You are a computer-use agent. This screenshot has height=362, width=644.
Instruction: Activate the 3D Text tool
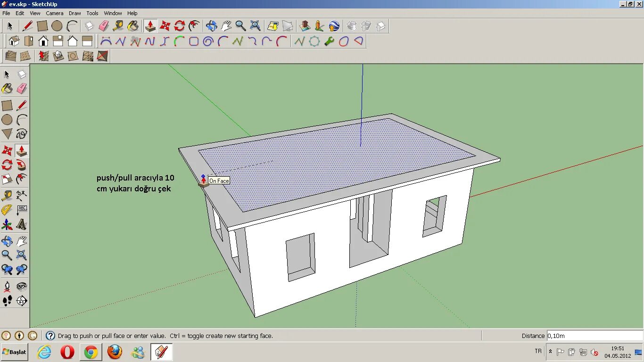coord(22,224)
